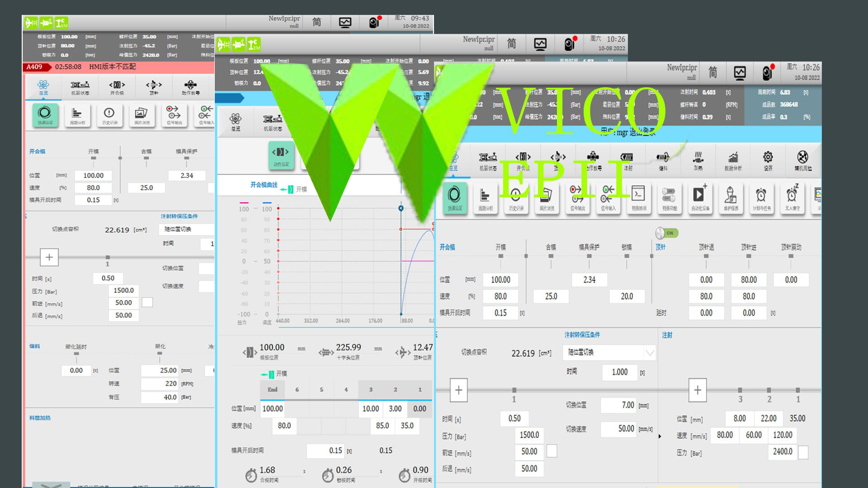Open 数据分析 tab in the front window
Viewport: 868px width, 488px height.
733,161
